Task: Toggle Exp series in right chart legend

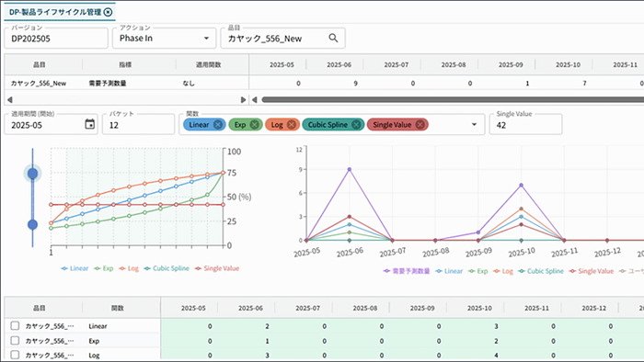Action: coord(478,271)
